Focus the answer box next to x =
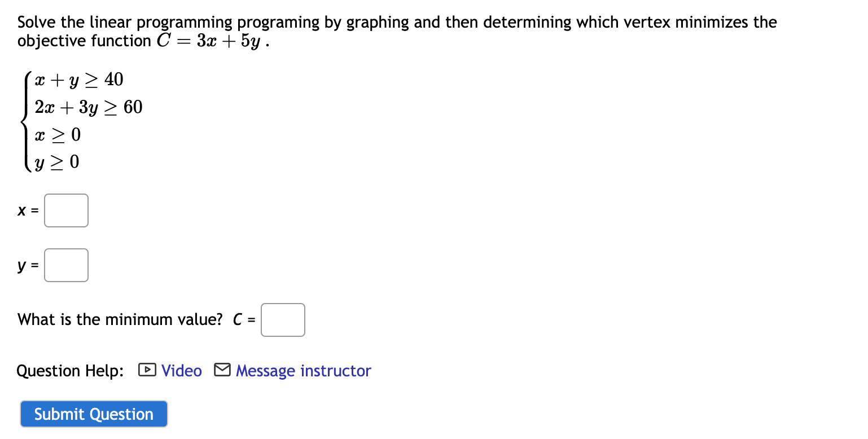Image resolution: width=868 pixels, height=439 pixels. pyautogui.click(x=66, y=210)
